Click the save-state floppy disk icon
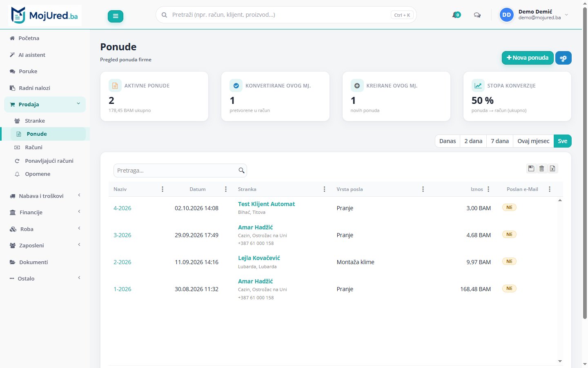Screen dimensions: 588x368 click(x=531, y=168)
